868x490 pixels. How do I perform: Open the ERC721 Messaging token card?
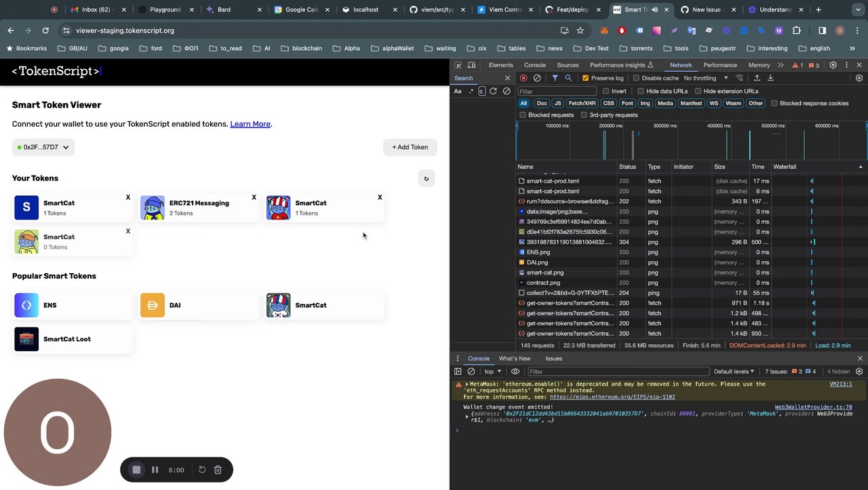(x=199, y=208)
